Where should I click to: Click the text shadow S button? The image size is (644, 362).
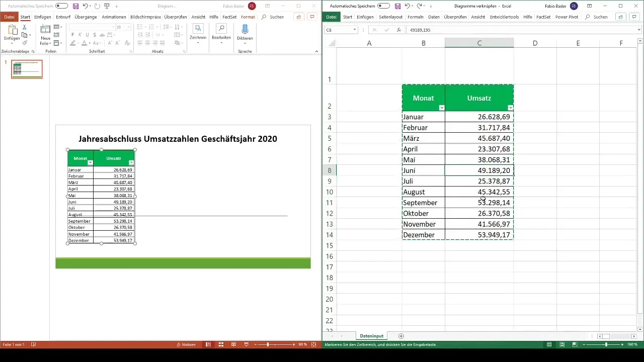tap(95, 35)
